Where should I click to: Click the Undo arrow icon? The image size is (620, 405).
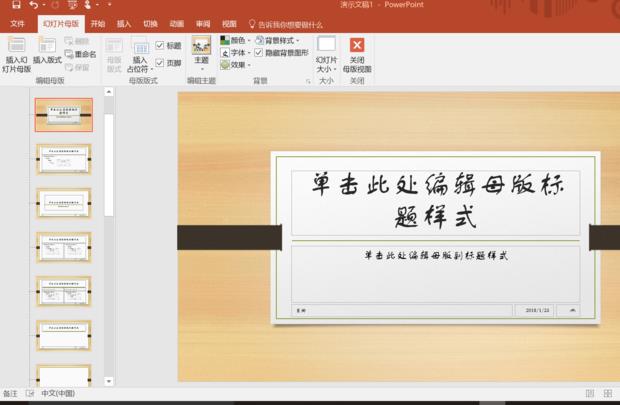(35, 5)
